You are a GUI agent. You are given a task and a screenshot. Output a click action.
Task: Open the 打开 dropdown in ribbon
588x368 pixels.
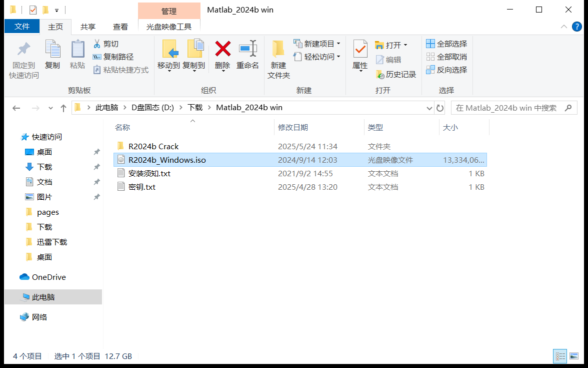point(391,45)
